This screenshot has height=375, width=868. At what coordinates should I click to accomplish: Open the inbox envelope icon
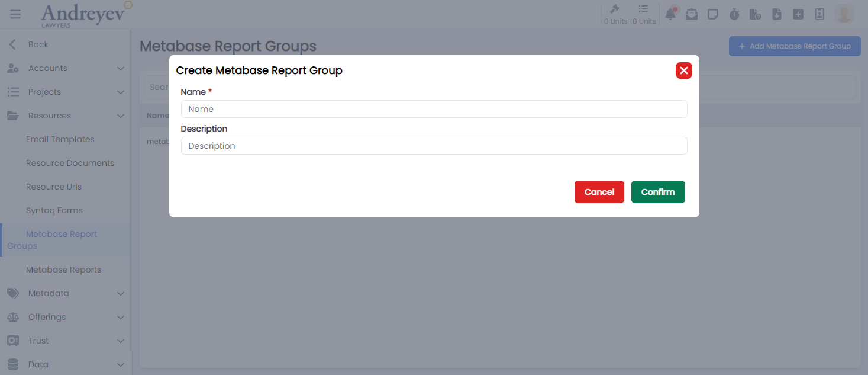pyautogui.click(x=692, y=14)
